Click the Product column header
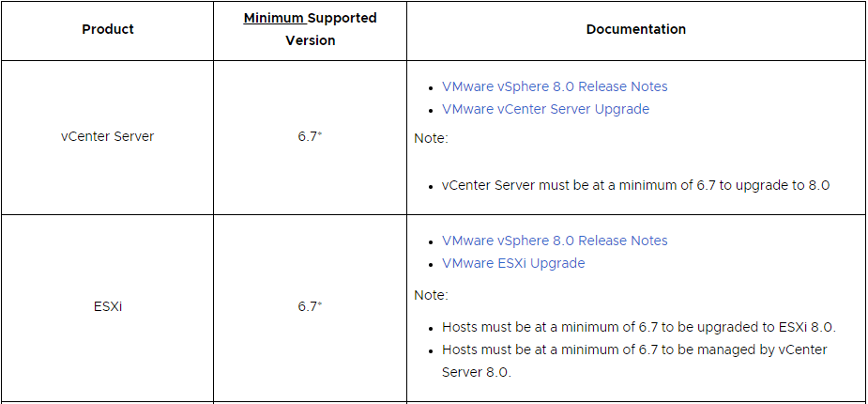The image size is (868, 404). [108, 29]
